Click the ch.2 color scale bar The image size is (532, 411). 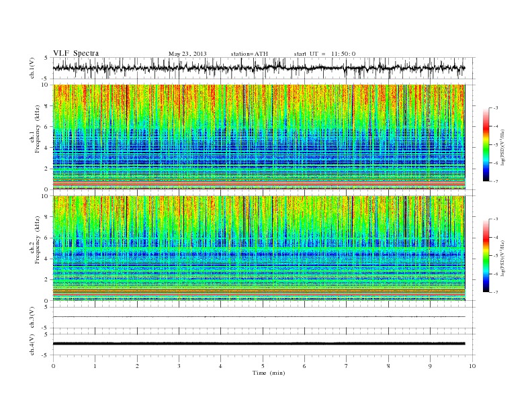(486, 256)
